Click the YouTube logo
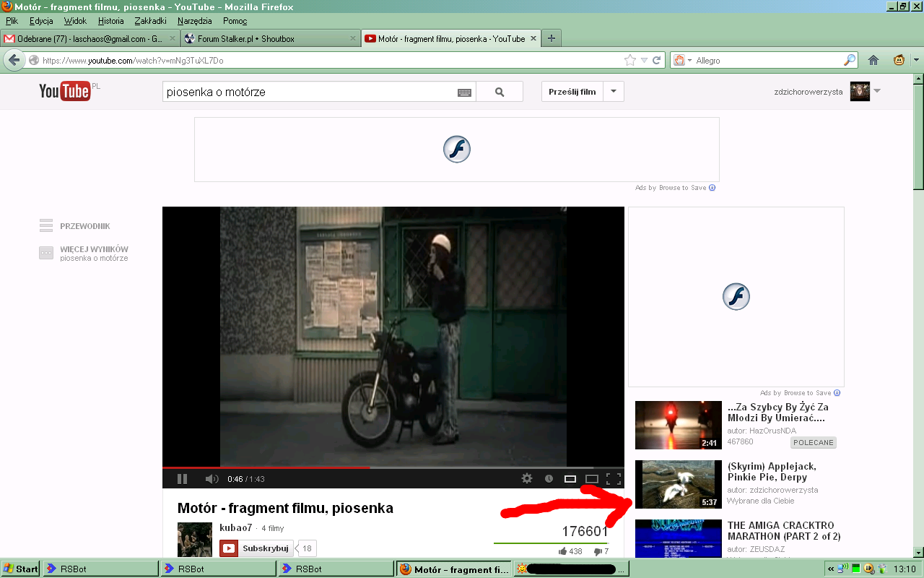Viewport: 924px width, 578px height. tap(65, 91)
